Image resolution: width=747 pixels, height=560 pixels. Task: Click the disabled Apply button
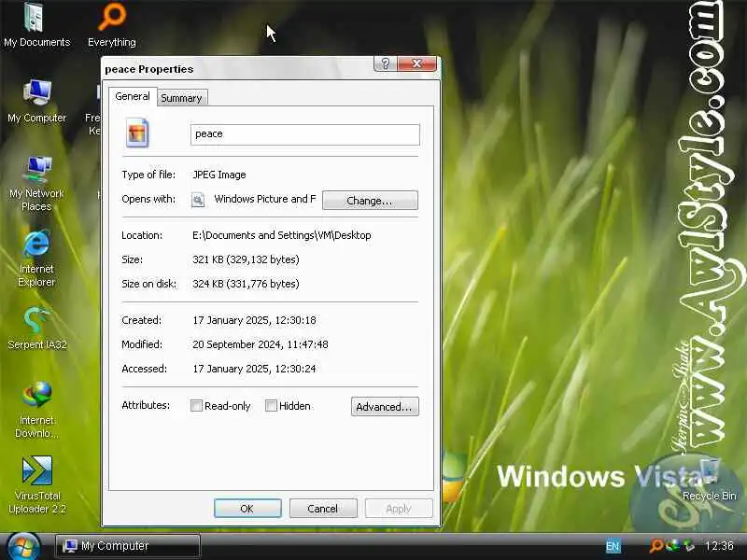point(399,509)
